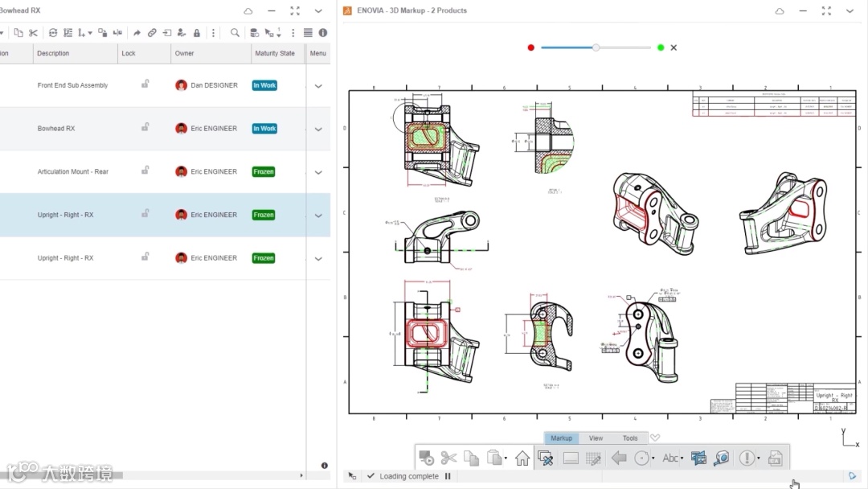Click the copy icon in Bowhead RX toolbar
The image size is (868, 489).
click(18, 33)
